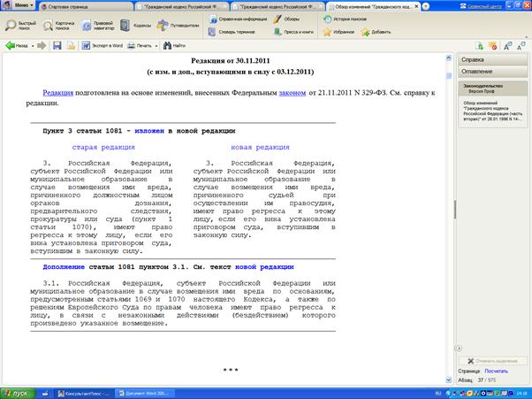
Task: Click the Дополнение link for пункт 3.1
Action: click(64, 267)
